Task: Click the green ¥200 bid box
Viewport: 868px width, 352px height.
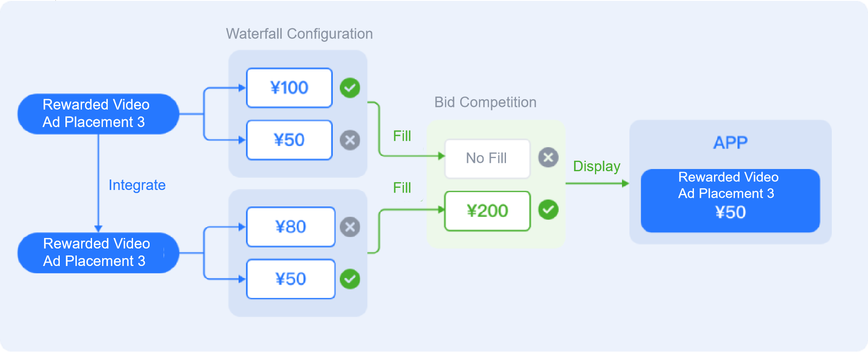Action: (x=487, y=211)
